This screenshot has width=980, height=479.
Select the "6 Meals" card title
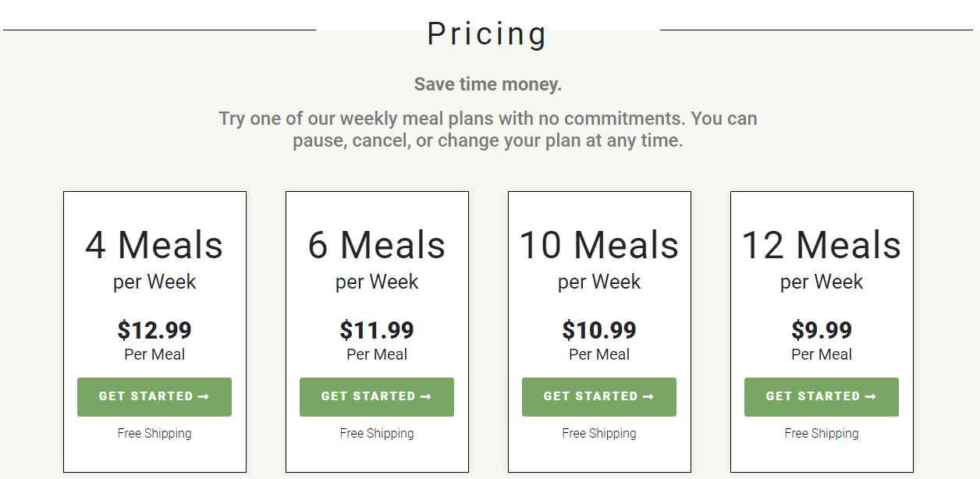click(377, 245)
